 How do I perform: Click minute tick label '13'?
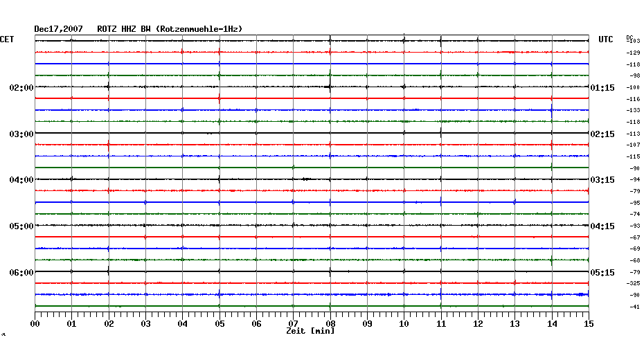click(x=515, y=324)
